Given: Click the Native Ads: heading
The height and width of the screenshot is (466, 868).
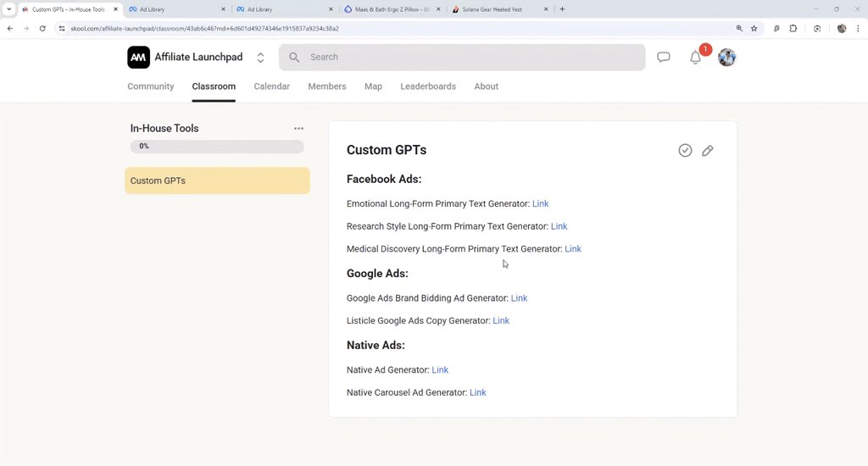Looking at the screenshot, I should 376,346.
